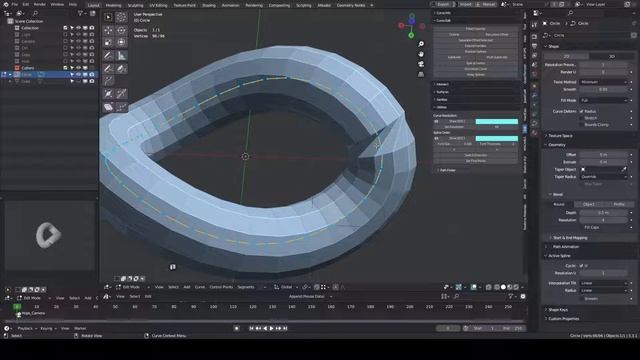Select 2D shape button
The image size is (640, 360).
tap(567, 56)
